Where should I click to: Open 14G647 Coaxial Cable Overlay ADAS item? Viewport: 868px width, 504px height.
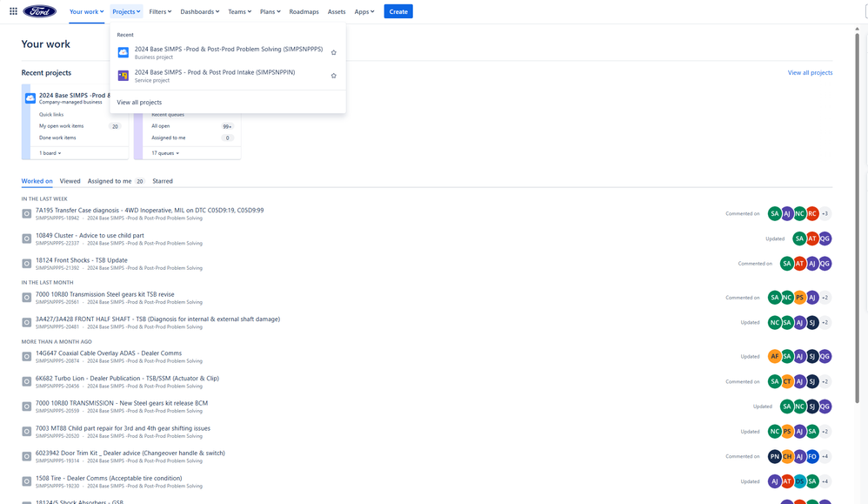(x=109, y=353)
